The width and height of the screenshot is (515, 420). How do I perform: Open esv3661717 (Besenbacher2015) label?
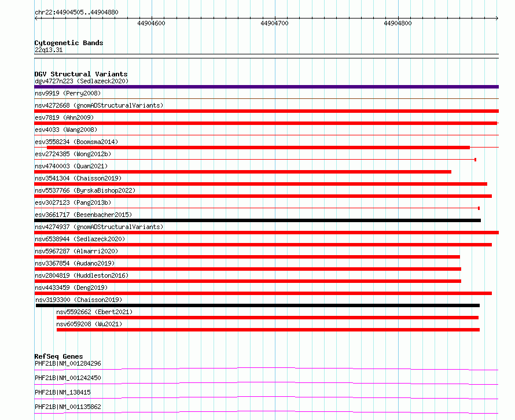(x=83, y=215)
